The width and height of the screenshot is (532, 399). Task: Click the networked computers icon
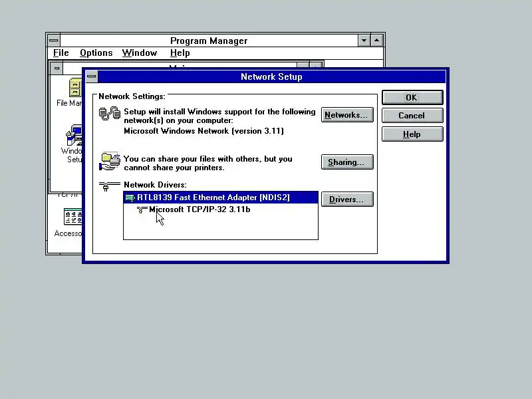tap(110, 114)
